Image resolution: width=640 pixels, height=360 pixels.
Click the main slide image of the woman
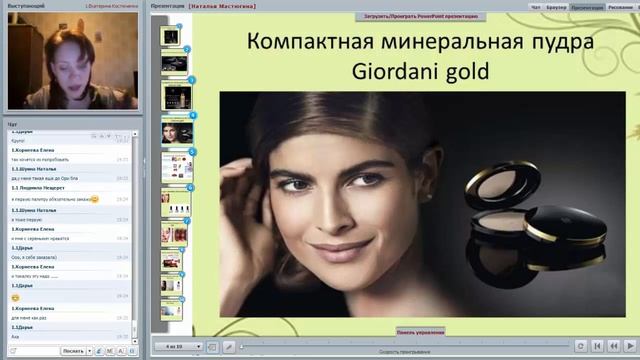pos(422,204)
